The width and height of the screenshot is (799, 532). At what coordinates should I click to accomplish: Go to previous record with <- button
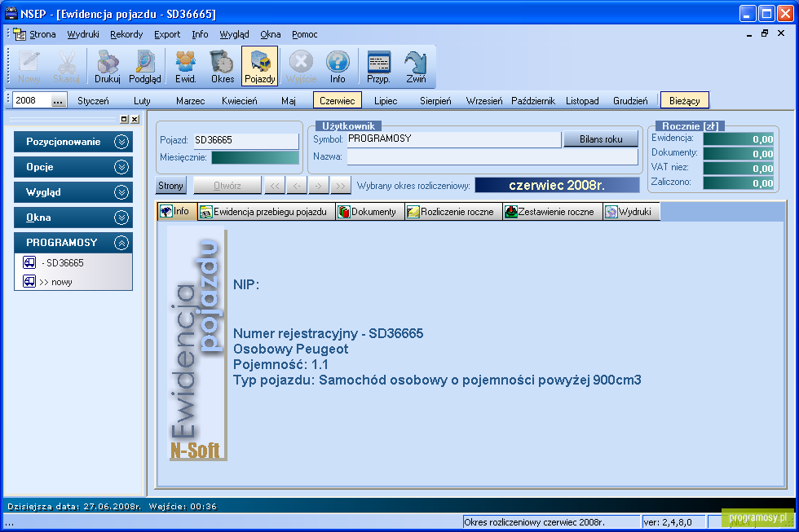tap(297, 185)
